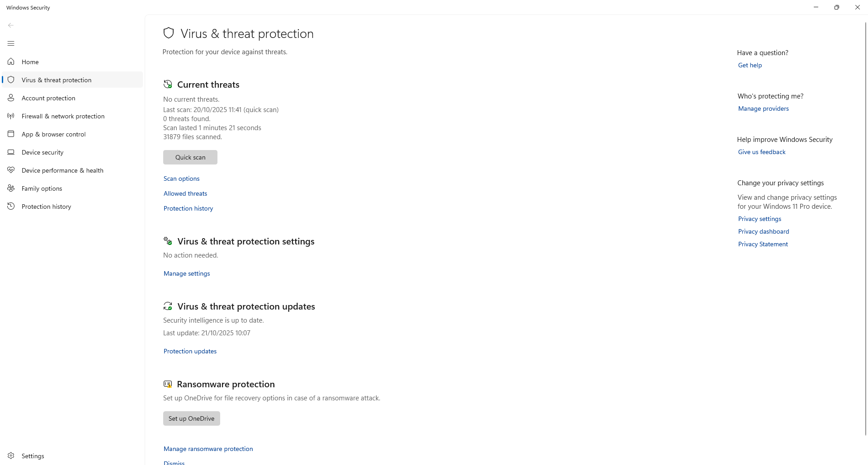Screen dimensions: 868x465
Task: Click the Firewall & network protection antenna icon
Action: point(11,116)
